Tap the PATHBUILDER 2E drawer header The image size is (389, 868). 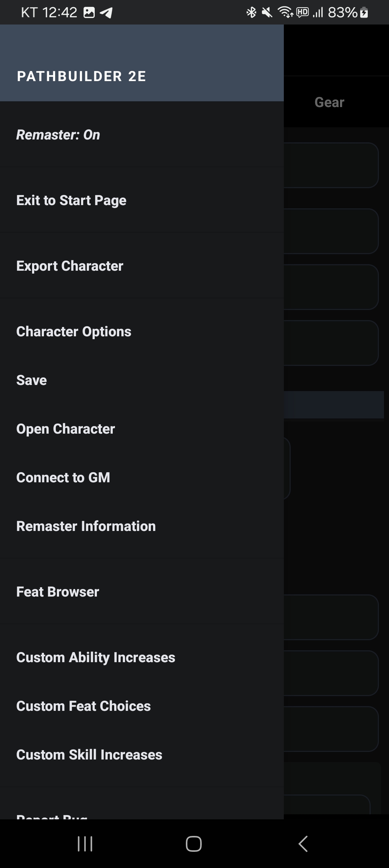(81, 76)
